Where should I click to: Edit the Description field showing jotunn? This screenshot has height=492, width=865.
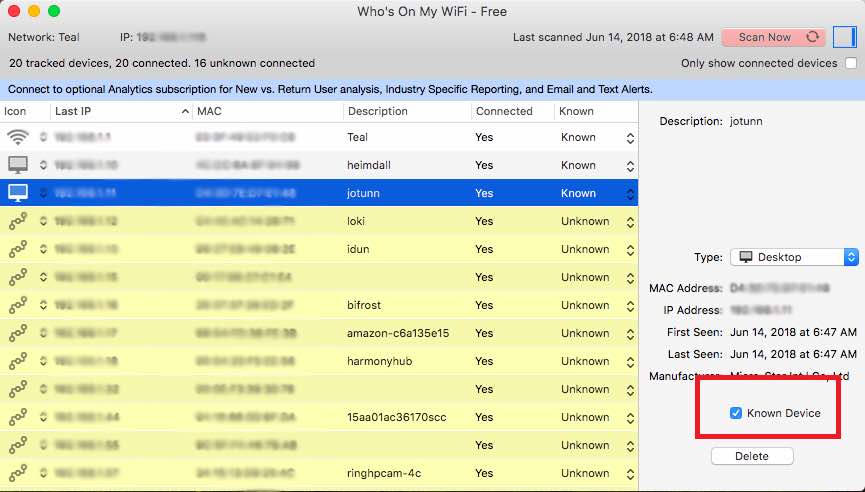point(746,121)
